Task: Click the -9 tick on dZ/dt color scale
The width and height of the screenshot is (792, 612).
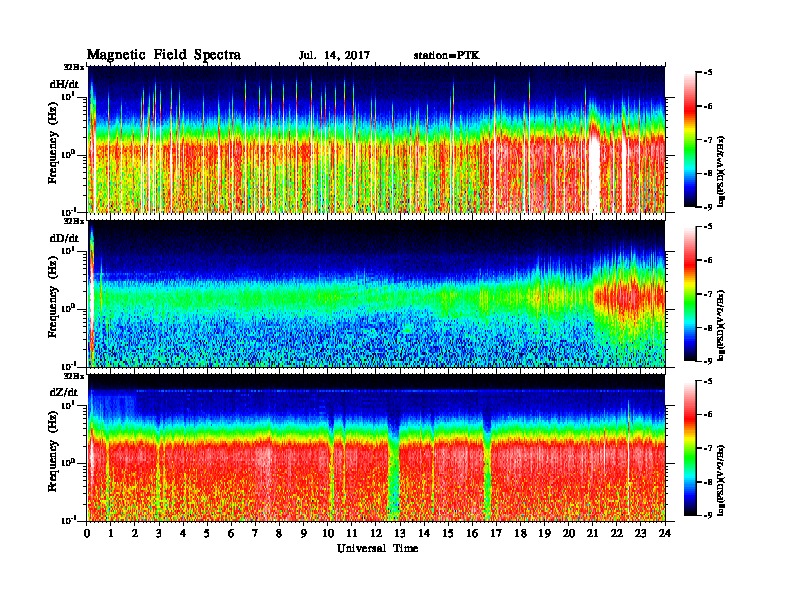Action: (x=709, y=515)
